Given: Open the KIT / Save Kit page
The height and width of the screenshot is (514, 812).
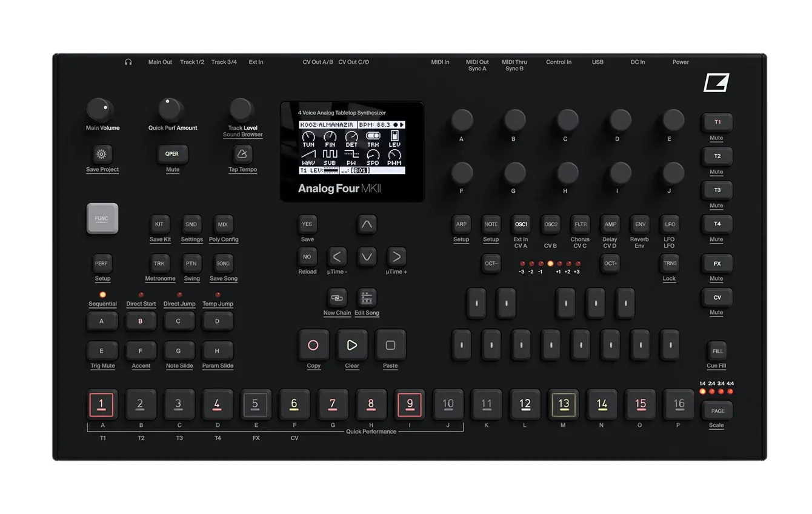Looking at the screenshot, I should click(160, 224).
